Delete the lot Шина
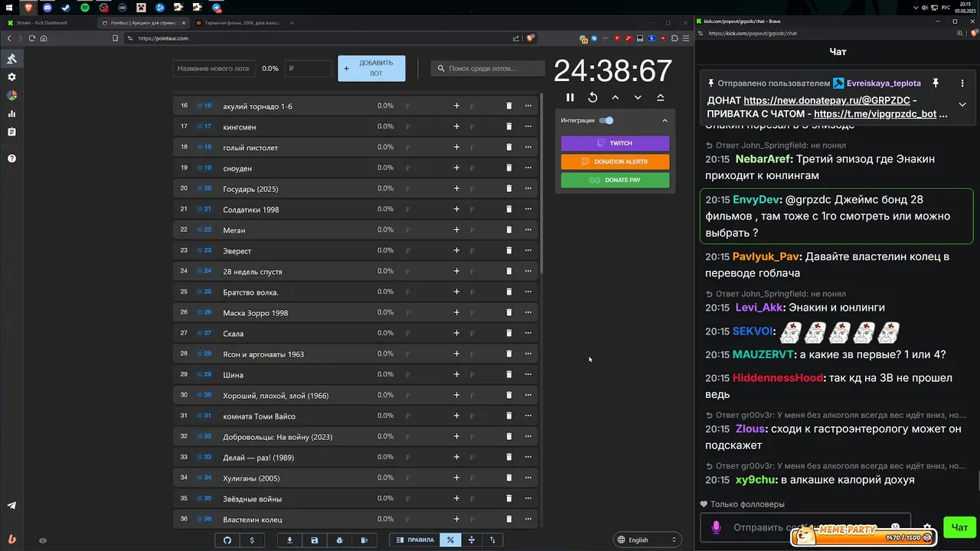The height and width of the screenshot is (551, 980). coord(509,374)
